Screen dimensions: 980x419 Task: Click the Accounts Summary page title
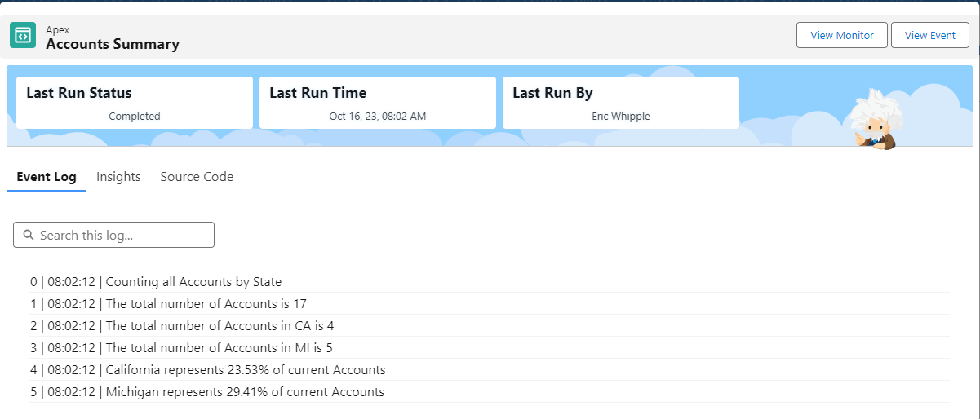pyautogui.click(x=113, y=44)
